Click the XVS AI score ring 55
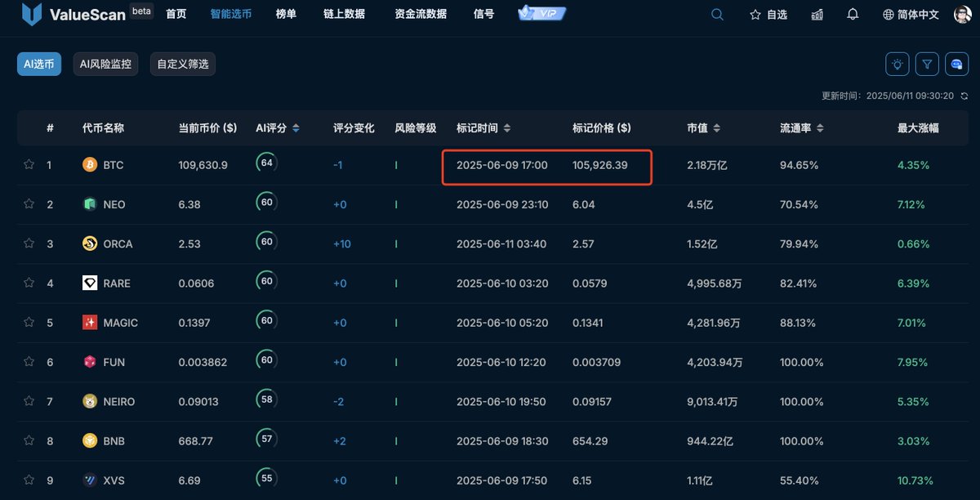The image size is (980, 500). coord(266,479)
